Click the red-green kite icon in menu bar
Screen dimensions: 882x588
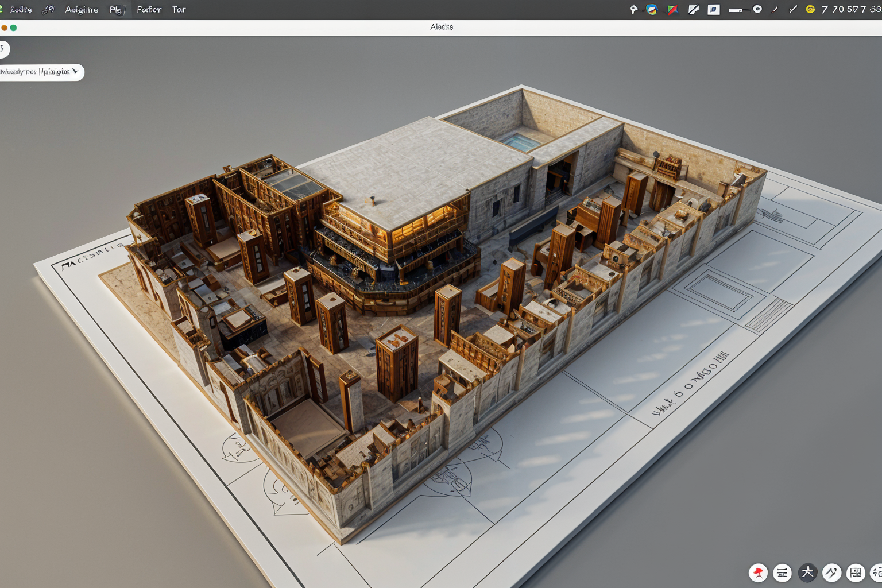click(x=672, y=10)
